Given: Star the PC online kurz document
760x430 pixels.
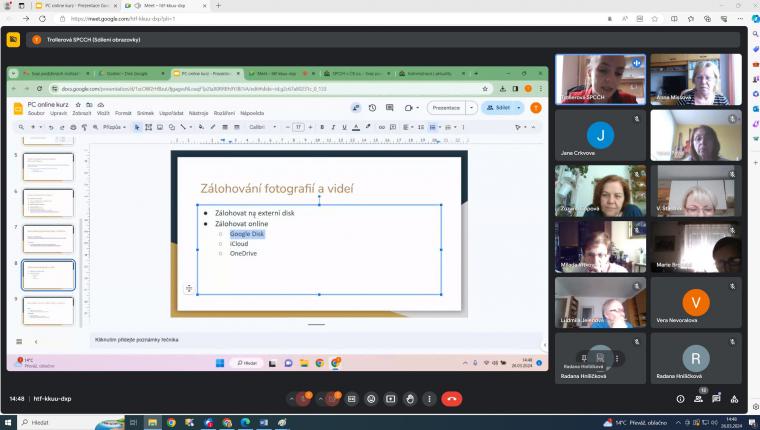Looking at the screenshot, I should [78, 105].
